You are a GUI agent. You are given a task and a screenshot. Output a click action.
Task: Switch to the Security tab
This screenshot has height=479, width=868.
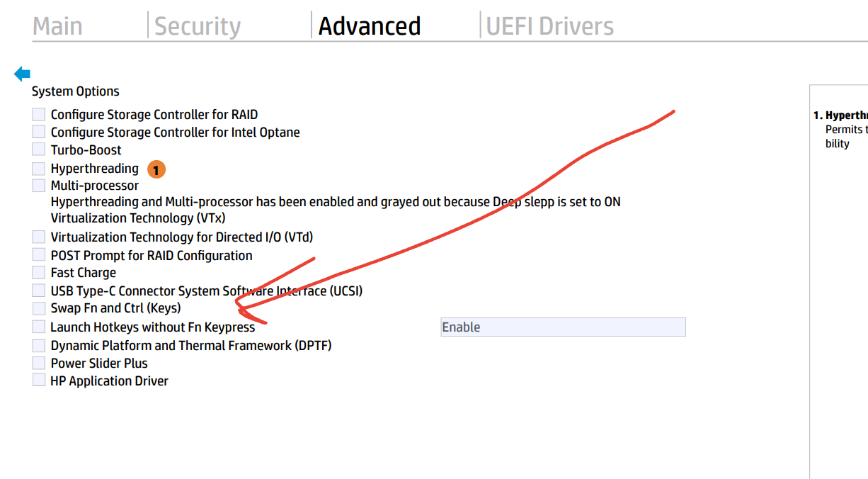[x=198, y=26]
